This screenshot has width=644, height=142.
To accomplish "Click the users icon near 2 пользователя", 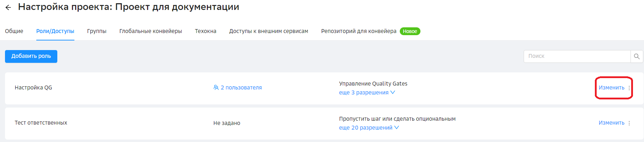I will (x=216, y=87).
